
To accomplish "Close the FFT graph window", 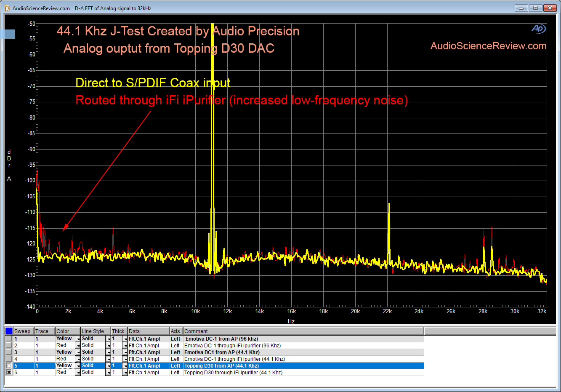I will (x=550, y=8).
